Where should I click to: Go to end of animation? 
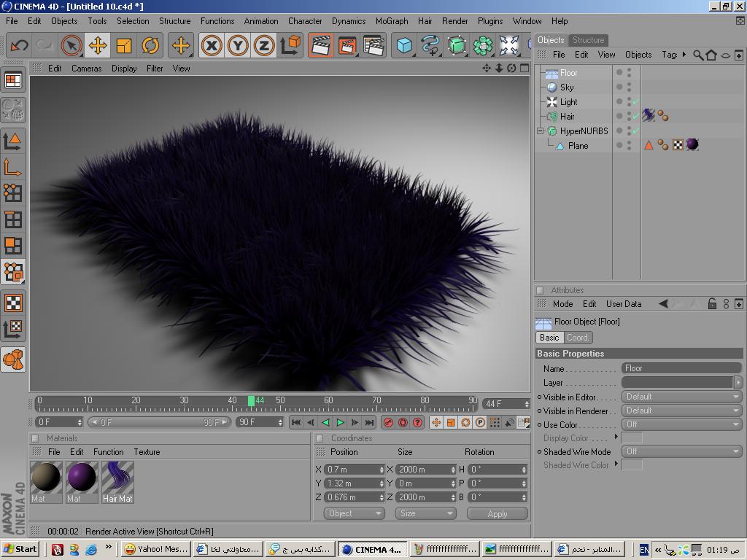coord(370,422)
